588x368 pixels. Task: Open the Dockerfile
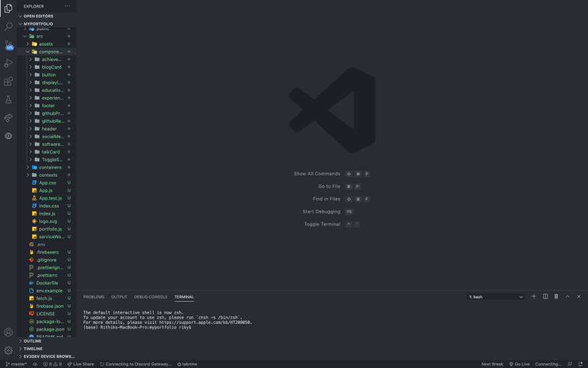47,283
